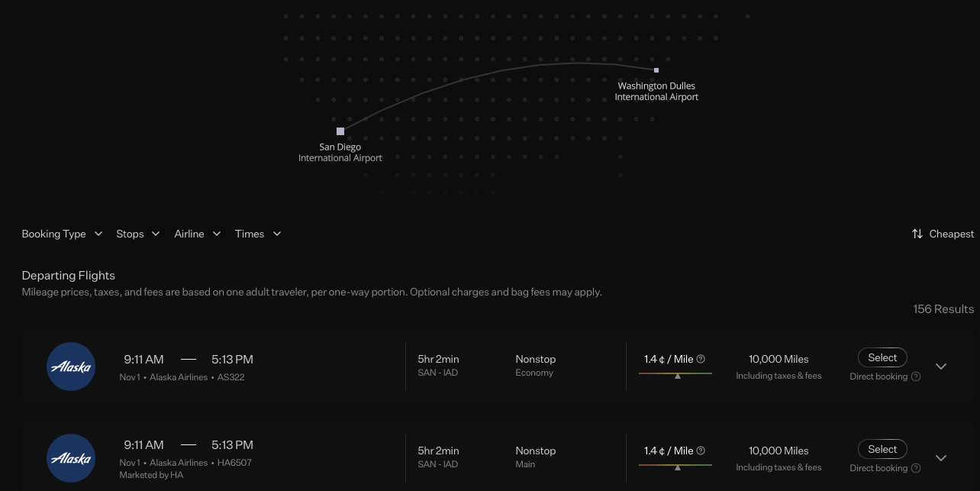Click the help icon next to first 1.4¢ / Mile
The width and height of the screenshot is (980, 491).
click(x=701, y=359)
